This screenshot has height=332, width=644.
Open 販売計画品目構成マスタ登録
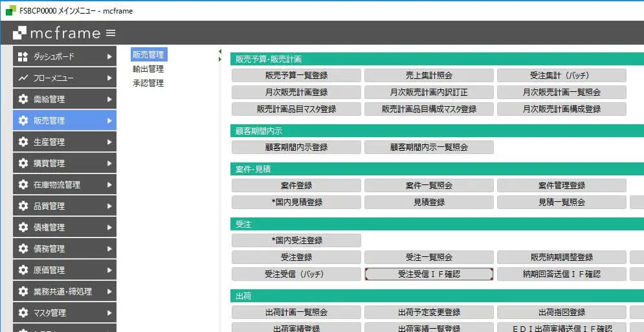pos(428,109)
